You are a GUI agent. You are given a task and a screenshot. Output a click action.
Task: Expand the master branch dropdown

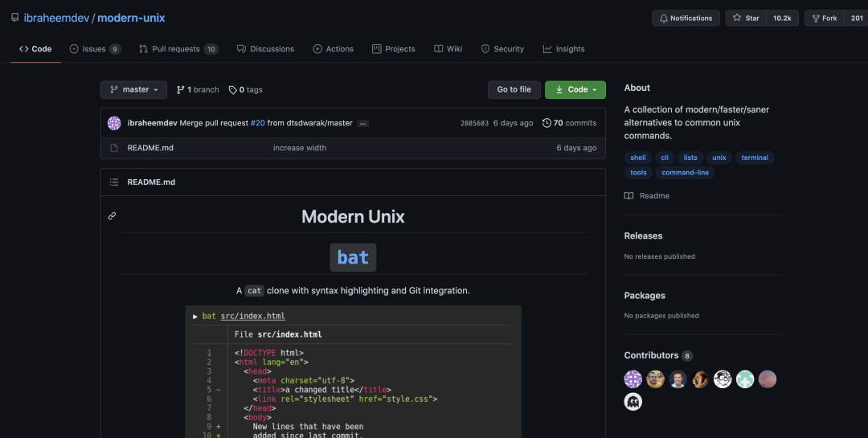coord(133,90)
